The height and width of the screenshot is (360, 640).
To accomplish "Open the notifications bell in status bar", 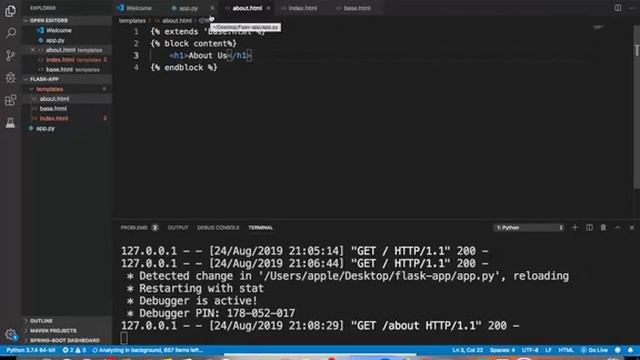I will click(x=631, y=350).
